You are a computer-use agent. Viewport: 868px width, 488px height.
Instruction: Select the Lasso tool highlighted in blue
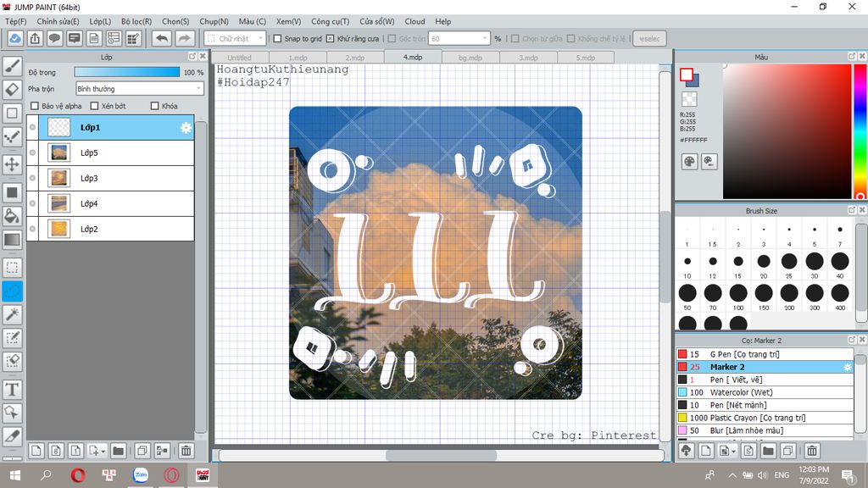[12, 291]
